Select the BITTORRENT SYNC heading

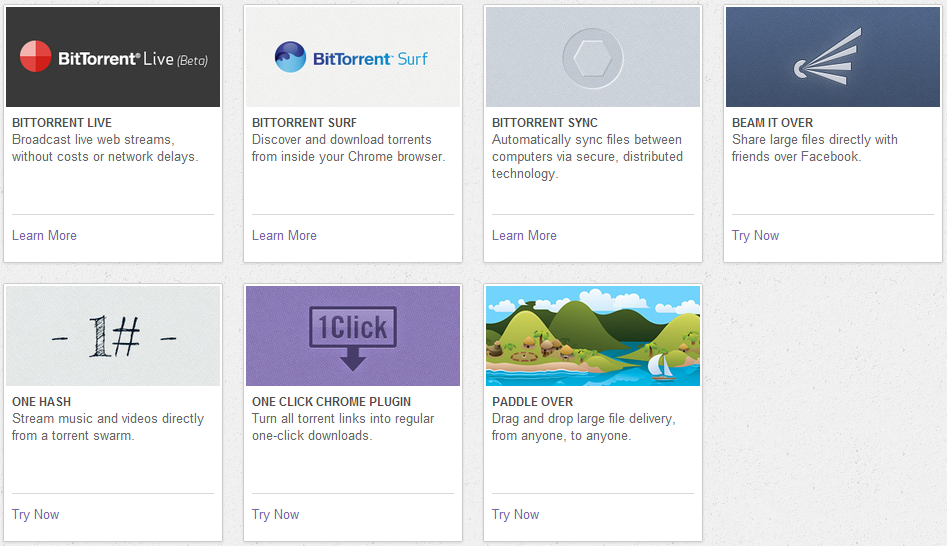(x=545, y=123)
